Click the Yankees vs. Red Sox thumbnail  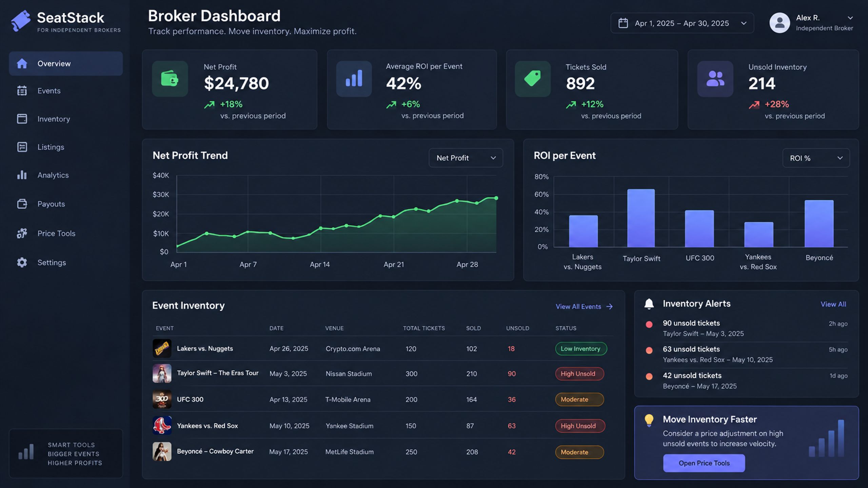162,425
